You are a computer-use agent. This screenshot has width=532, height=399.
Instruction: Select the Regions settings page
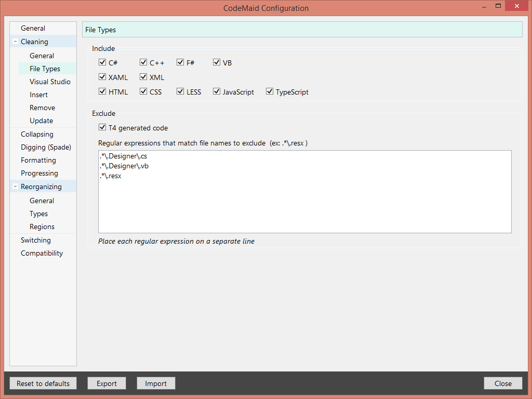[42, 227]
